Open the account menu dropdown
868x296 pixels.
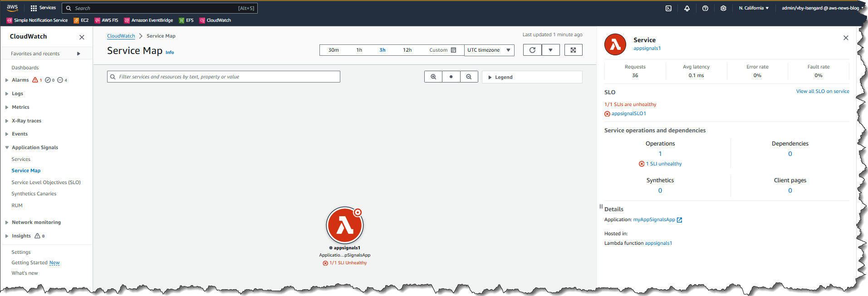click(822, 8)
